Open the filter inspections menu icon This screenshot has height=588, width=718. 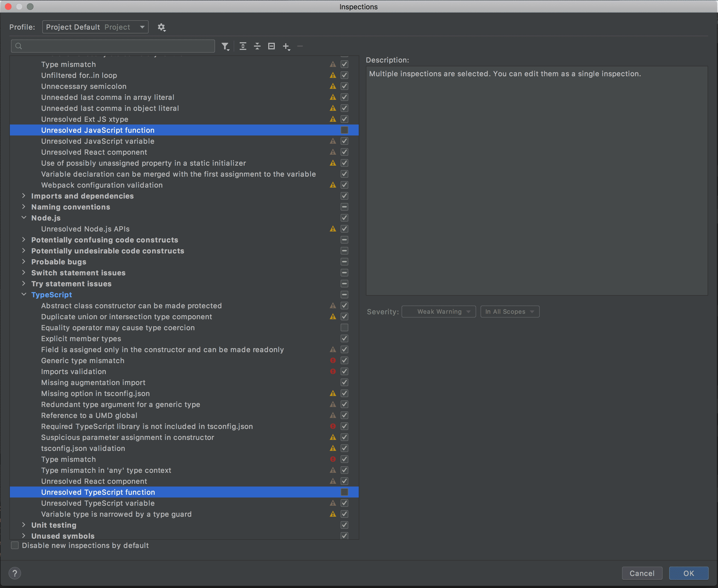click(x=225, y=46)
